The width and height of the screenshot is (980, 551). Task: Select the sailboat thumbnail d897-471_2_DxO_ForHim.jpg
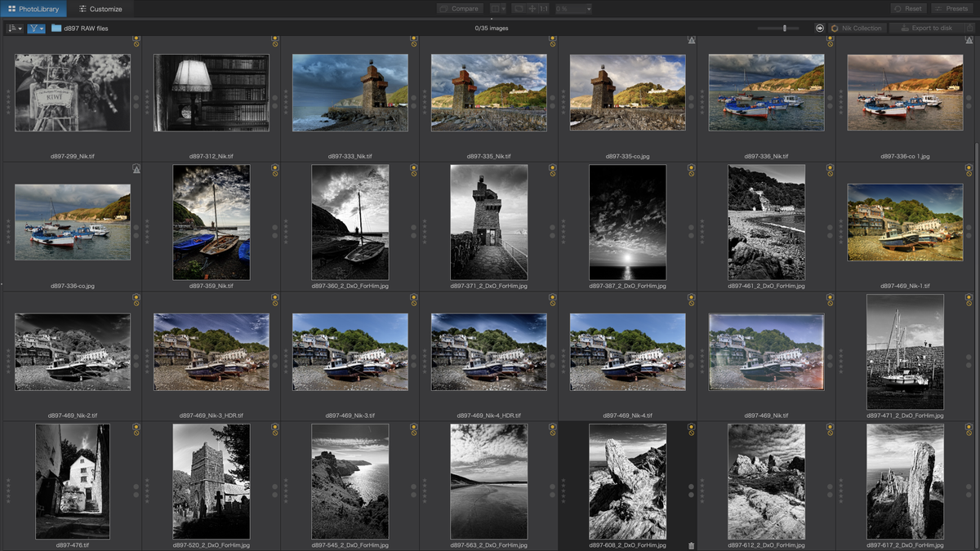pos(905,352)
